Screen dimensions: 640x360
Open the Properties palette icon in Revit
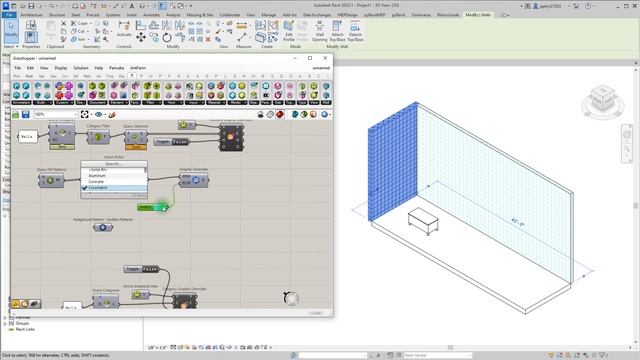(x=31, y=37)
